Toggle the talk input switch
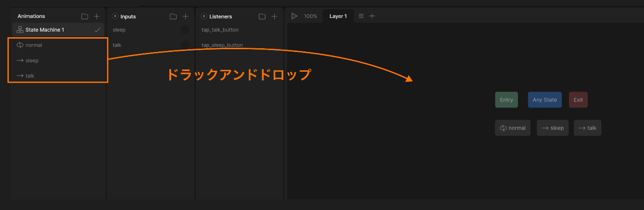The width and height of the screenshot is (644, 210). coord(184,45)
